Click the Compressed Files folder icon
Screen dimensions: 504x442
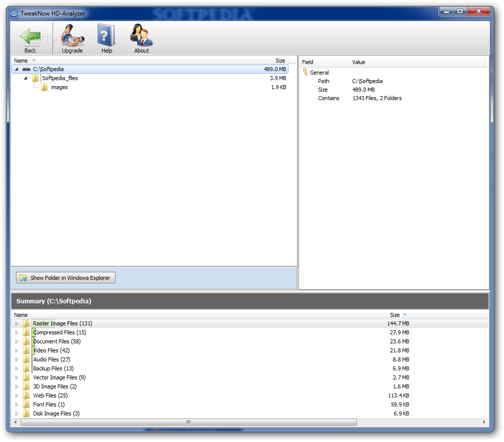26,332
